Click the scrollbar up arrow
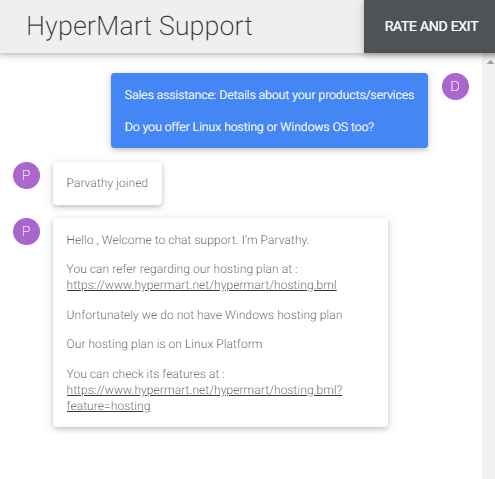This screenshot has width=495, height=479. coord(490,62)
